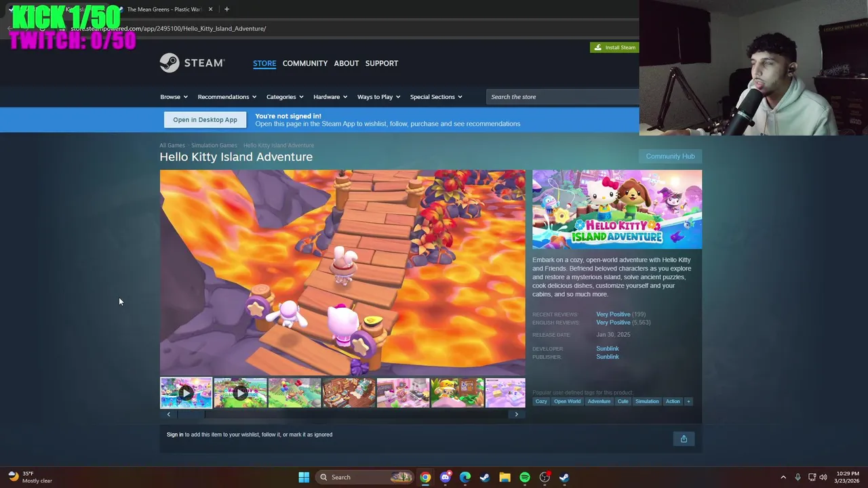Open the Simulation Games breadcrumb link
The image size is (868, 488).
click(214, 145)
